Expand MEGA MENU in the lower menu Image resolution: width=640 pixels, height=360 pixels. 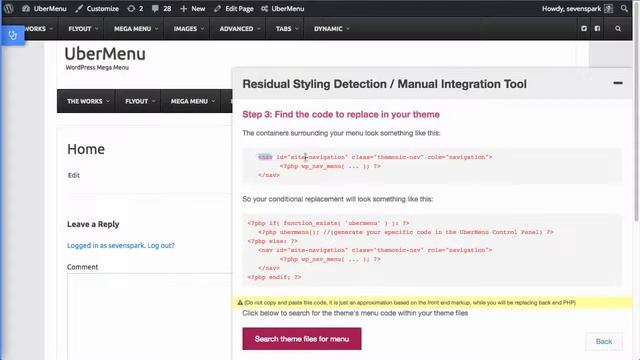click(x=193, y=101)
